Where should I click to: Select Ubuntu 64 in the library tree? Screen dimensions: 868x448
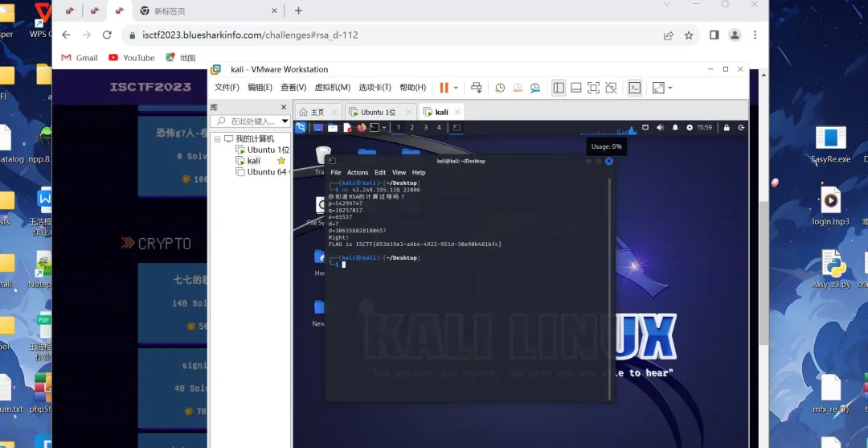pos(262,171)
